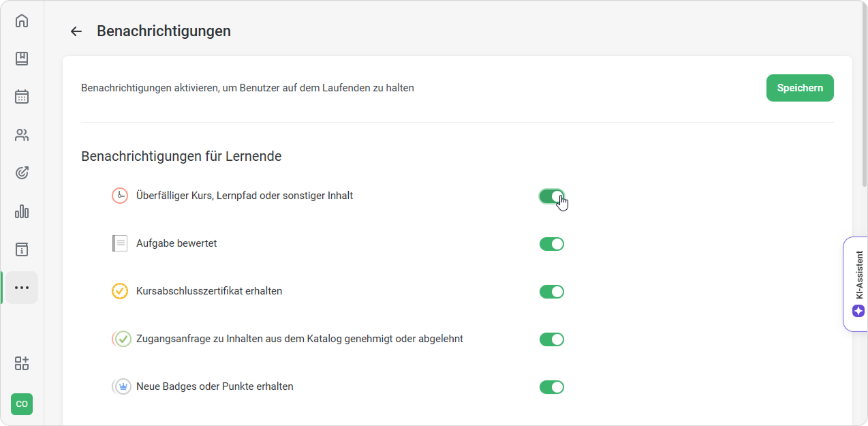Screen dimensions: 868x426
Task: Open the three-dots more menu in sidebar
Action: click(x=22, y=288)
